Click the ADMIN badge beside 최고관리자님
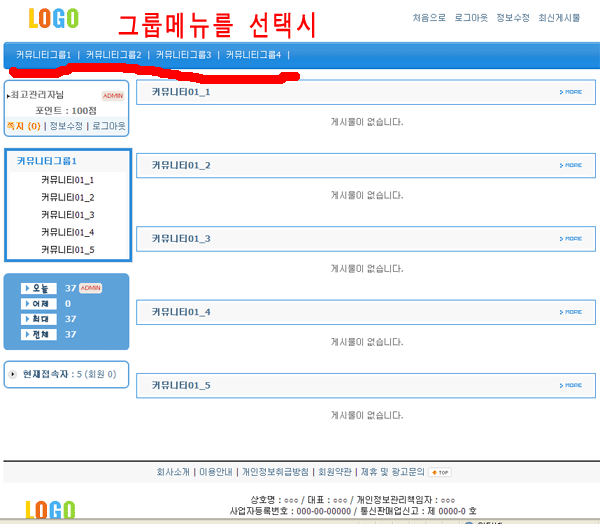Image resolution: width=600 pixels, height=524 pixels. click(113, 96)
